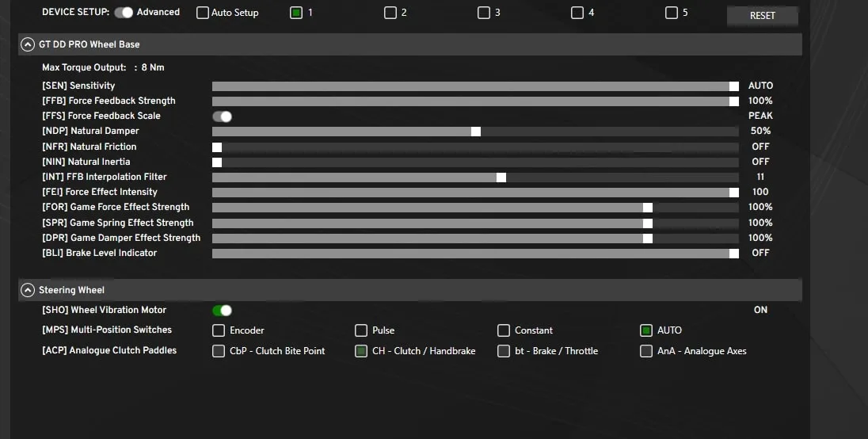The height and width of the screenshot is (439, 868).
Task: Select setup profile 1 checkbox
Action: point(296,13)
